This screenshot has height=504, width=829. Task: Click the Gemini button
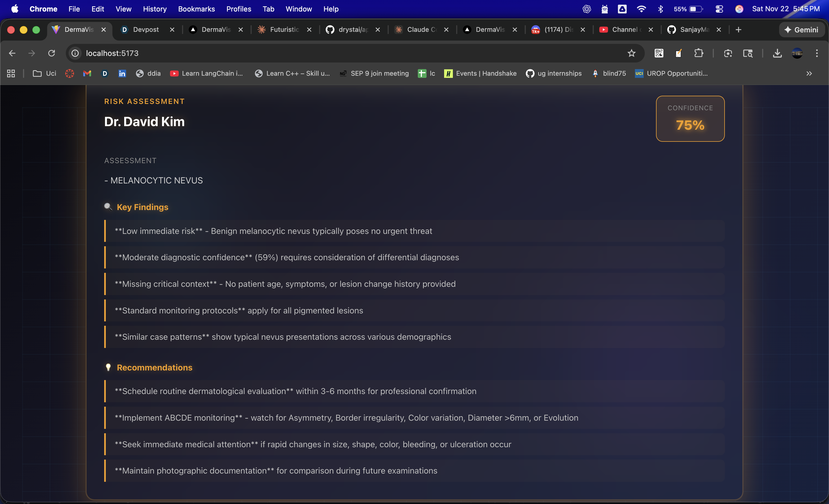tap(801, 30)
